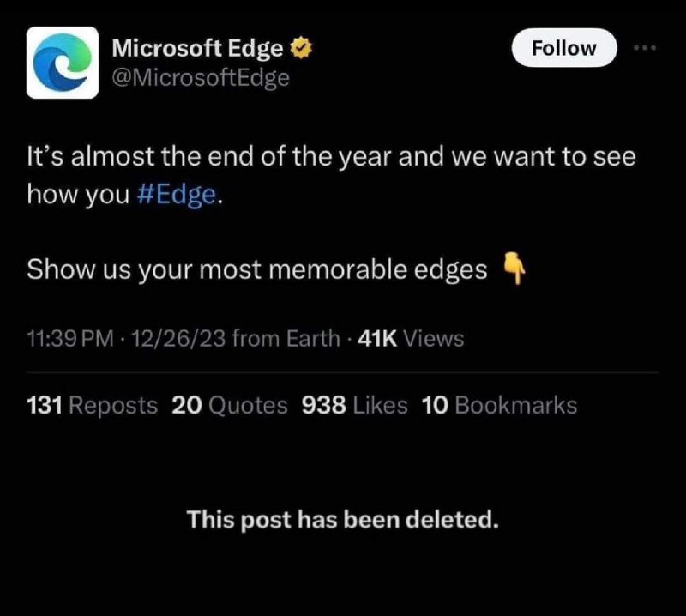Click the divider line above the repost stats
The width and height of the screenshot is (686, 616).
[342, 372]
